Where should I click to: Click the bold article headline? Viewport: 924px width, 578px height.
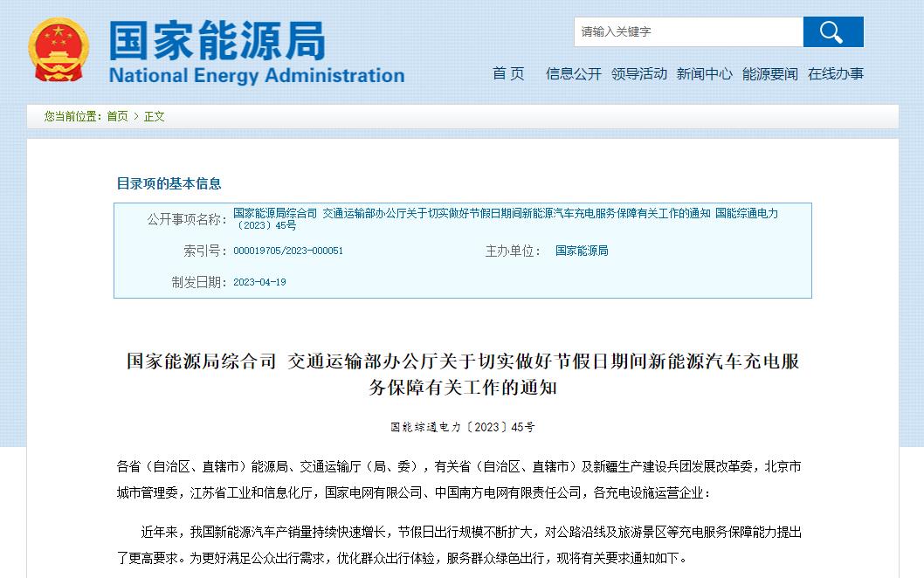click(462, 374)
